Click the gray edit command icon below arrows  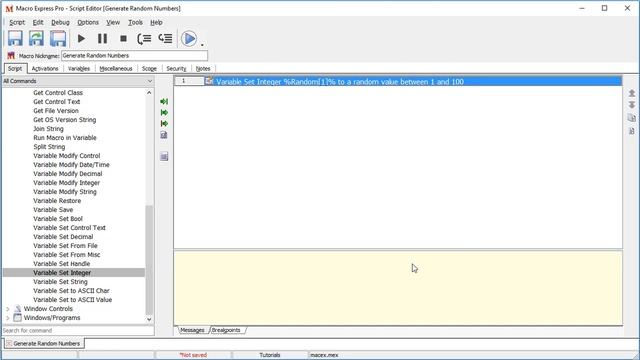pos(164,135)
